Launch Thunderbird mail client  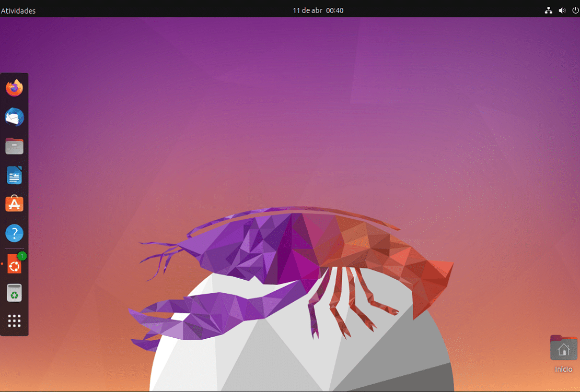tap(15, 117)
